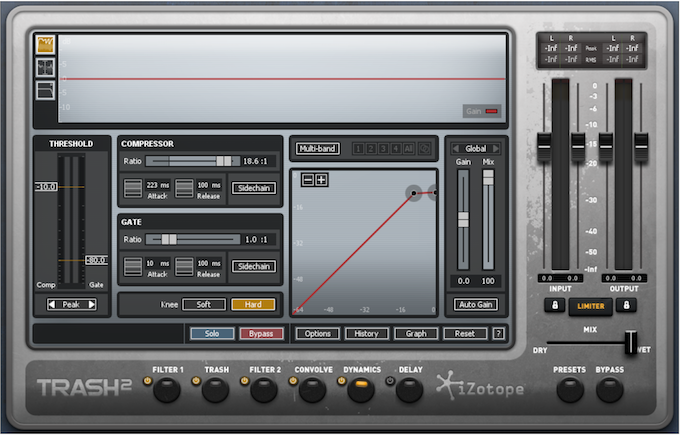The image size is (680, 435).
Task: Click the output channel lock icon
Action: coord(626,305)
